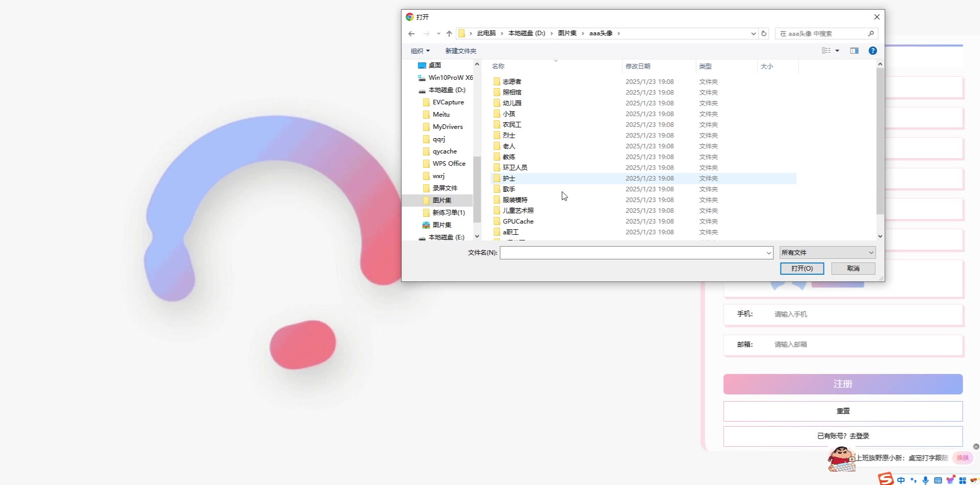Sort by the 修改日期 column header
Image resolution: width=980 pixels, height=485 pixels.
[x=638, y=67]
